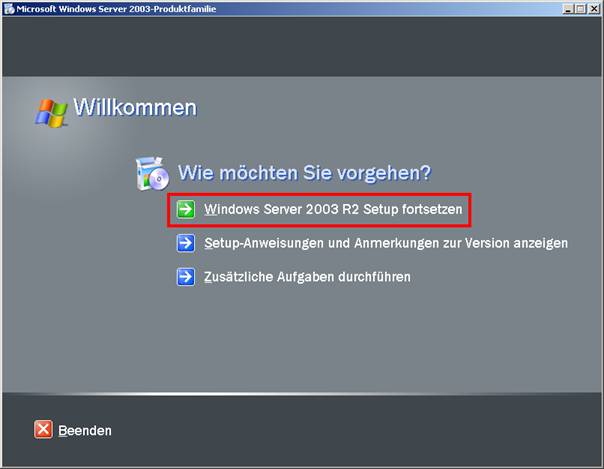Viewport: 604px width, 469px height.
Task: Click the title bar application icon
Action: pos(9,9)
